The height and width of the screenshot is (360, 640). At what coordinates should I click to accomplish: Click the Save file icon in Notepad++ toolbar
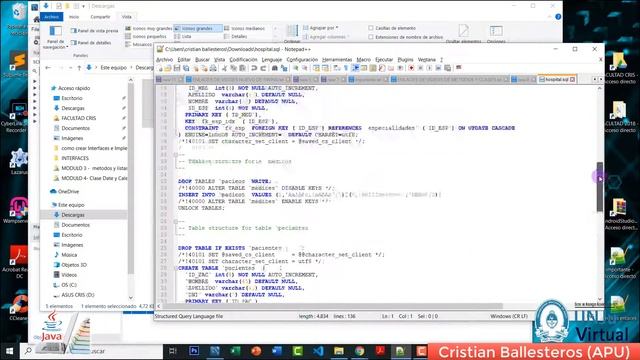point(177,68)
